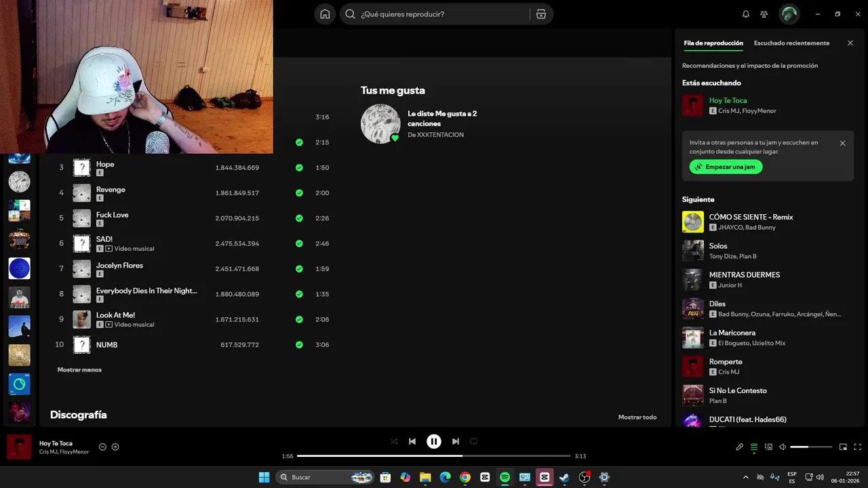The width and height of the screenshot is (868, 488).
Task: Open Chrome from the taskbar
Action: coord(465,477)
